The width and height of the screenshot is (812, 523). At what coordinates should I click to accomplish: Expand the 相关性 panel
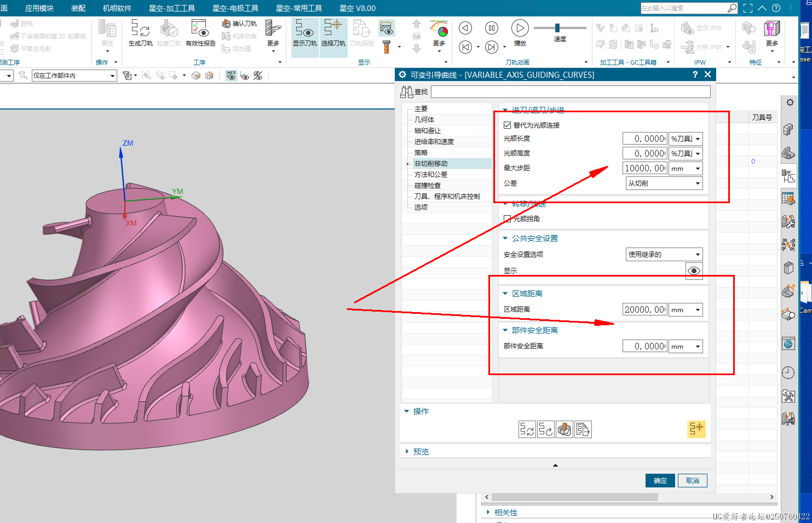pos(488,513)
